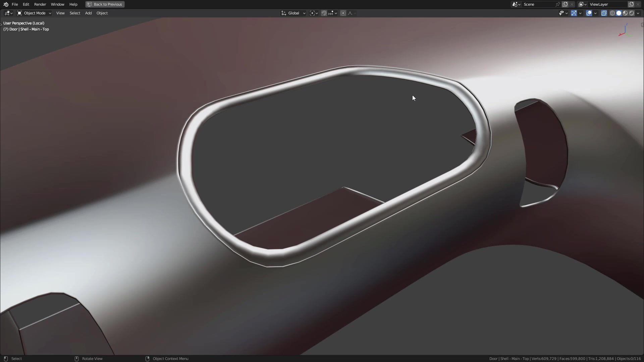Open selectability and visibility filter
644x362 pixels.
coord(563,13)
